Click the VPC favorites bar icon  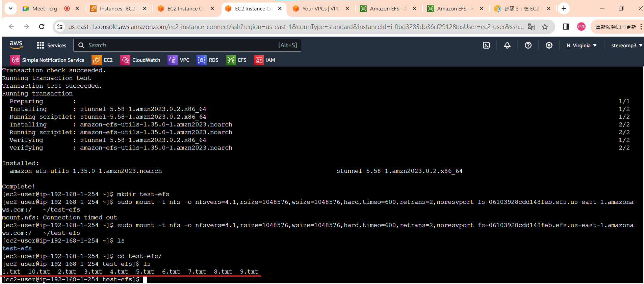[173, 60]
